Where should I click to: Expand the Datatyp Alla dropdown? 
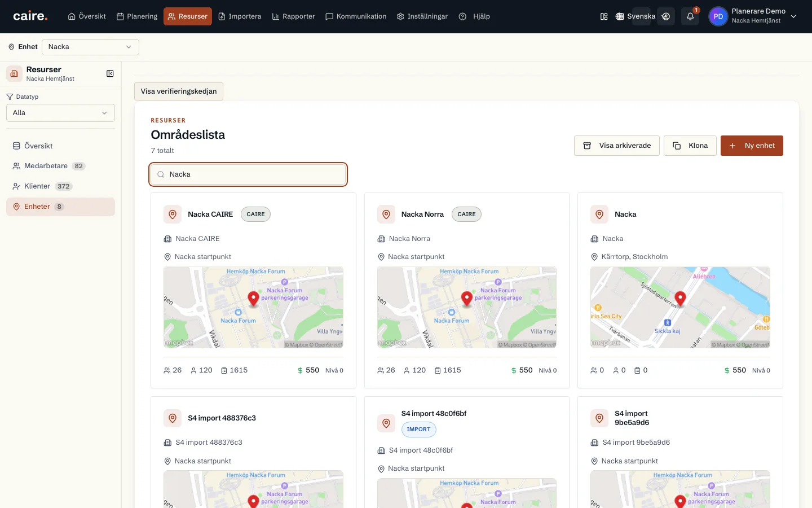[60, 113]
